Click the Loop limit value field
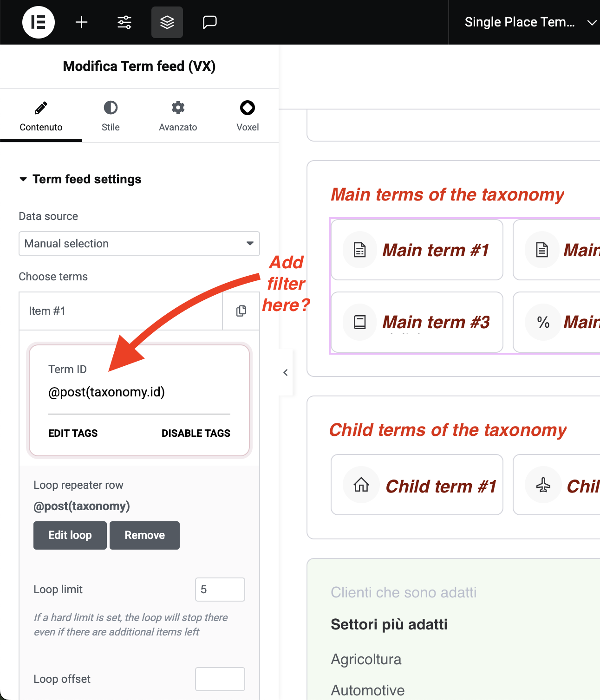The width and height of the screenshot is (600, 700). point(220,589)
